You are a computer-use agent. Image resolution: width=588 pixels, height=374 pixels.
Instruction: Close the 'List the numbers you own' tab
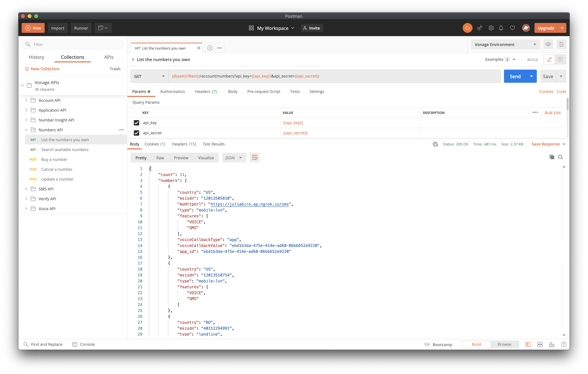click(x=199, y=48)
